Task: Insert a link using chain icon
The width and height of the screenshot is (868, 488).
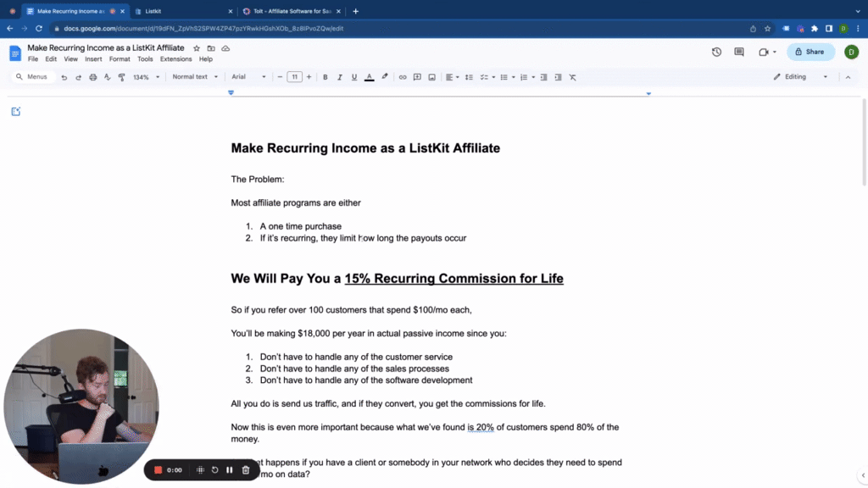Action: [x=403, y=77]
